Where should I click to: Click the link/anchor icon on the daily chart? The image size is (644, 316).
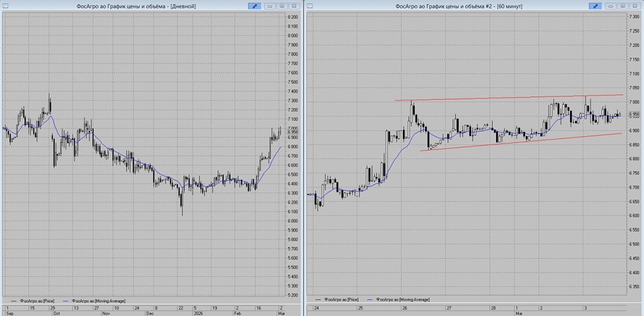point(256,5)
